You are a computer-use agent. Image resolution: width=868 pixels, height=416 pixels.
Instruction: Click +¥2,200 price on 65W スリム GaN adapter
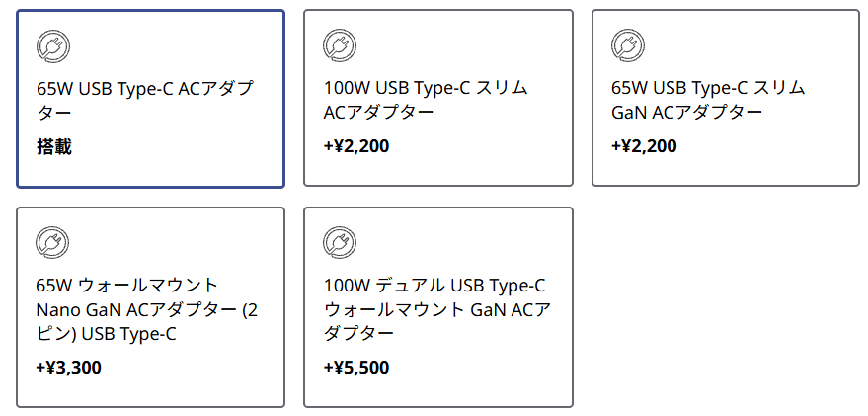pos(645,147)
